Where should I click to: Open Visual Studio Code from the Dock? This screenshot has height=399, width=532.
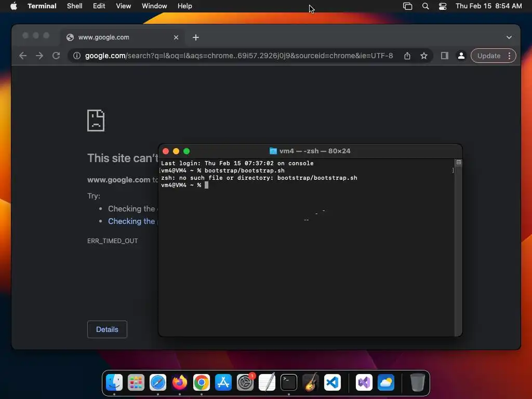tap(332, 383)
